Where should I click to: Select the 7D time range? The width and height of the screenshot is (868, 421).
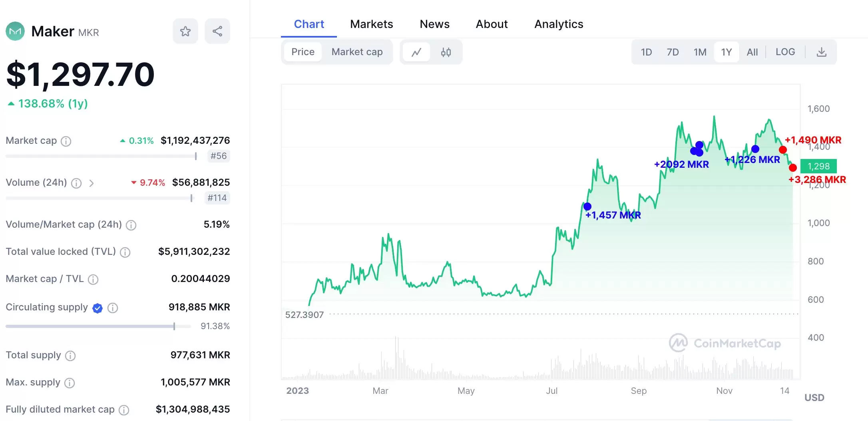coord(673,52)
